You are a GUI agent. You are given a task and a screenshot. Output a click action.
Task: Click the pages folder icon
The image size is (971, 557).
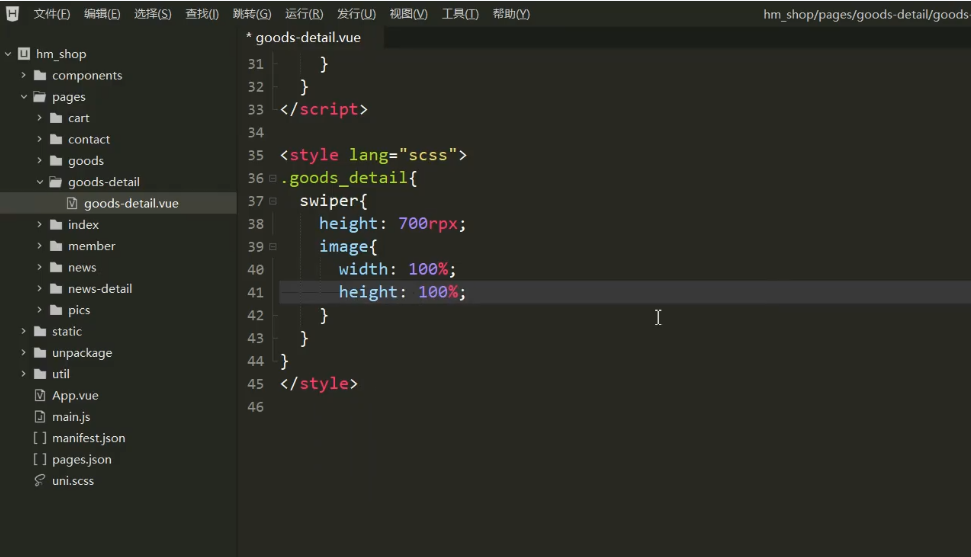click(x=40, y=97)
